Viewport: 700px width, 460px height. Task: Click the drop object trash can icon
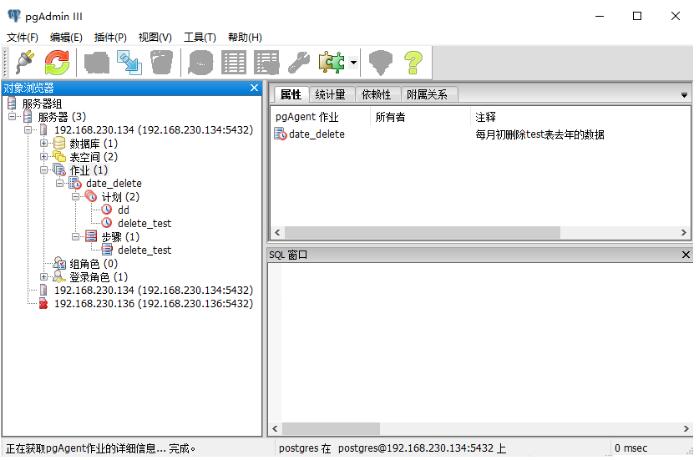(162, 63)
